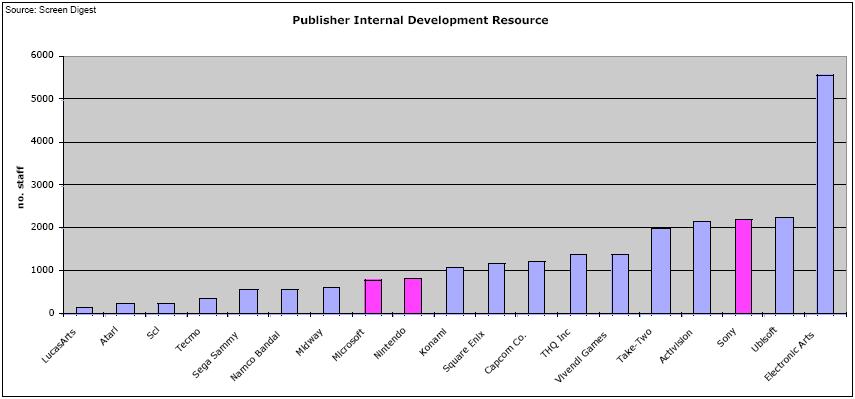
Task: Click the Take-Two bar
Action: tap(661, 271)
